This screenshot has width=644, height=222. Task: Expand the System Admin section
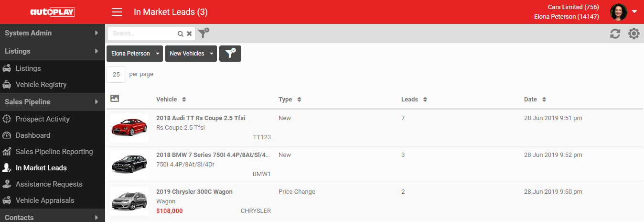[x=53, y=33]
